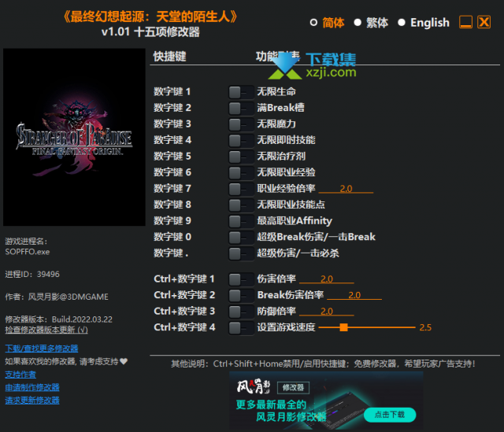Screen dimensions: 504x432
Task: Turn on 最高职业Affinity toggle
Action: (x=241, y=221)
